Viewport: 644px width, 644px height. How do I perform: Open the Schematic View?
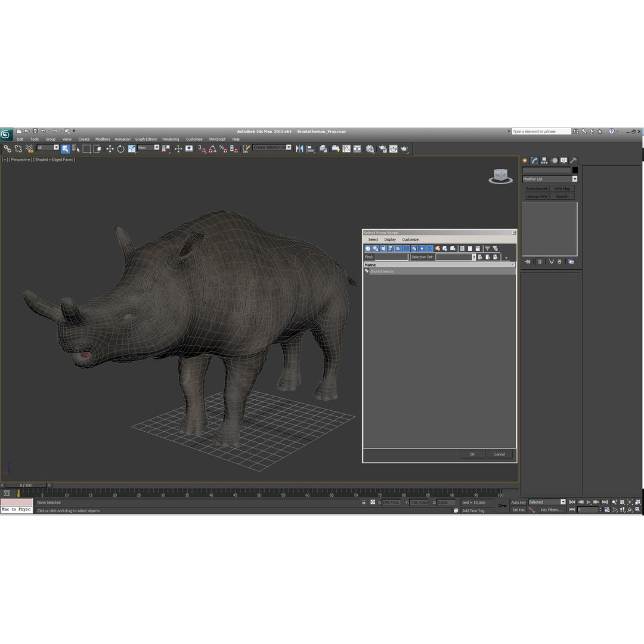[x=357, y=148]
